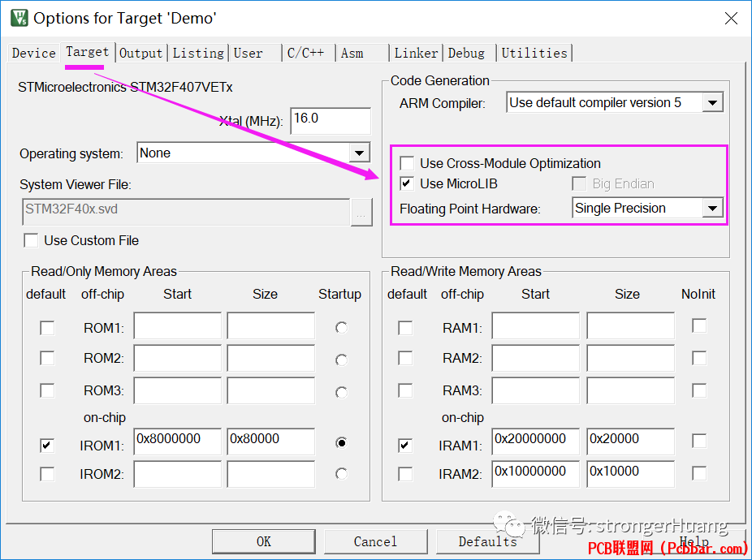Screen dimensions: 752x560
Task: Uncheck the Use MicroLIB checkbox
Action: coord(407,183)
